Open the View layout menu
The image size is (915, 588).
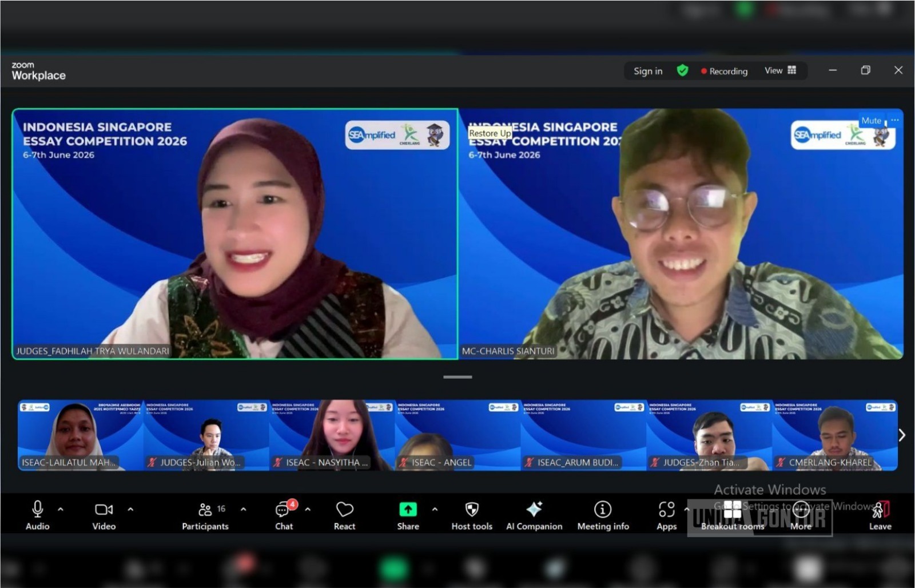(x=780, y=70)
